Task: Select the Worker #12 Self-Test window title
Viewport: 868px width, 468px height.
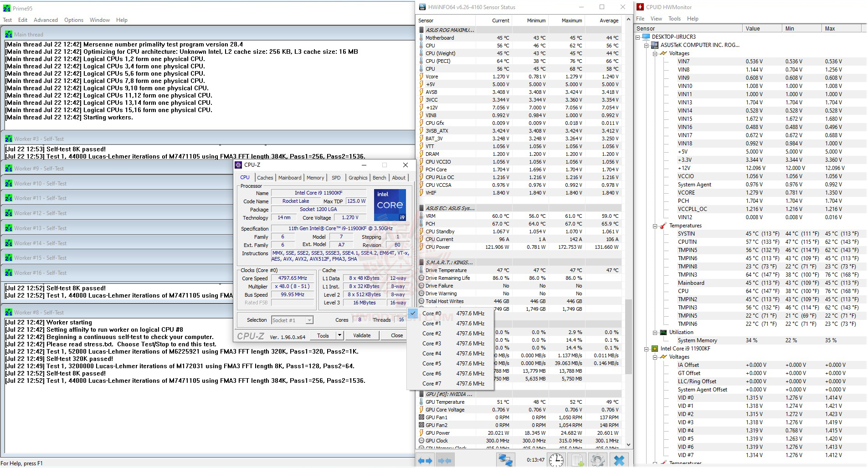Action: (40, 213)
